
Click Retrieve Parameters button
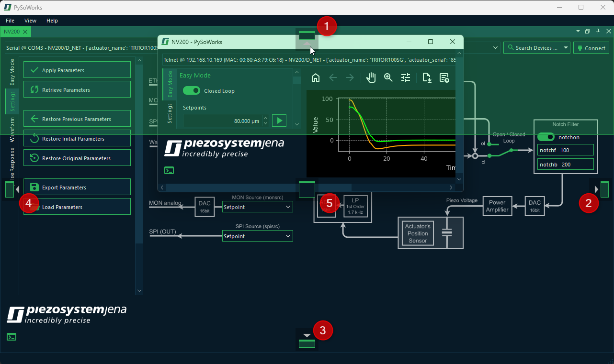[77, 89]
